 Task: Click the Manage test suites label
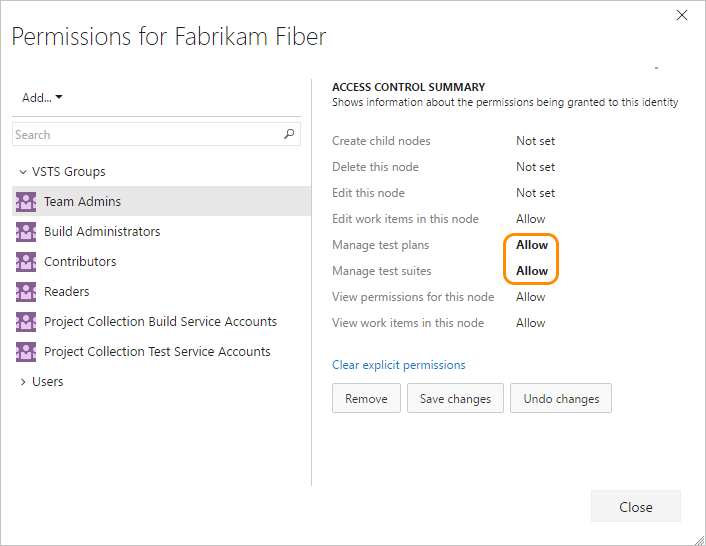[381, 271]
